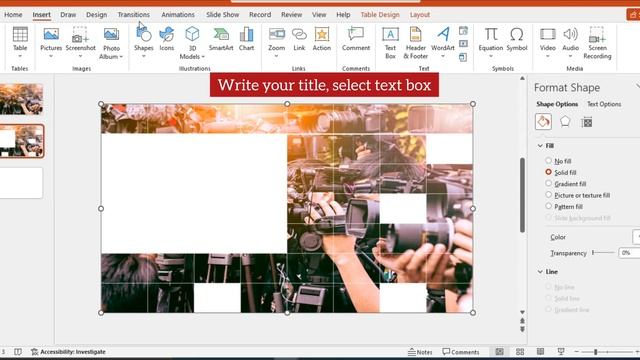The height and width of the screenshot is (360, 640).
Task: Click Accessibility: Investigate status
Action: (68, 352)
